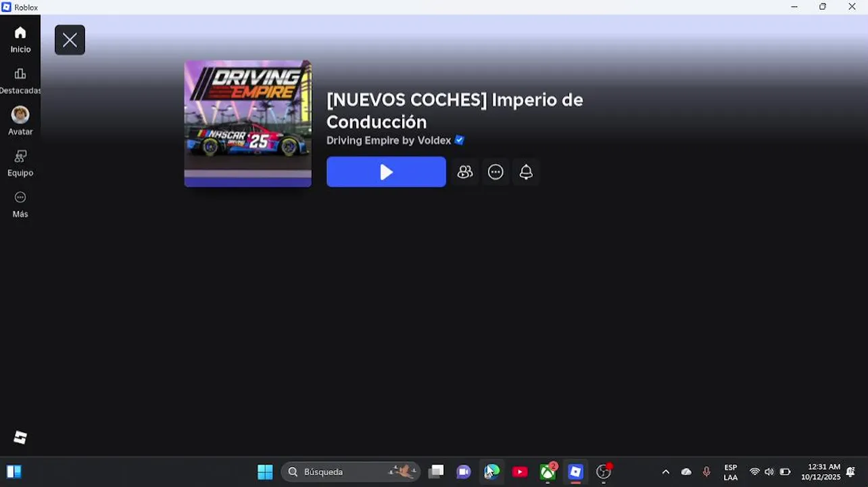This screenshot has height=487, width=868.
Task: Click the game title Imperio de Conducción
Action: [454, 111]
